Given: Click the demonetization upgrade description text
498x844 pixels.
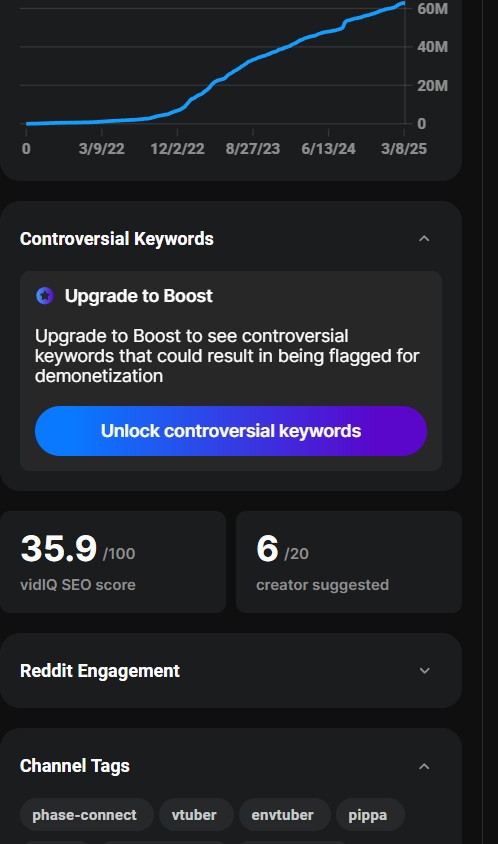Looking at the screenshot, I should click(x=227, y=356).
